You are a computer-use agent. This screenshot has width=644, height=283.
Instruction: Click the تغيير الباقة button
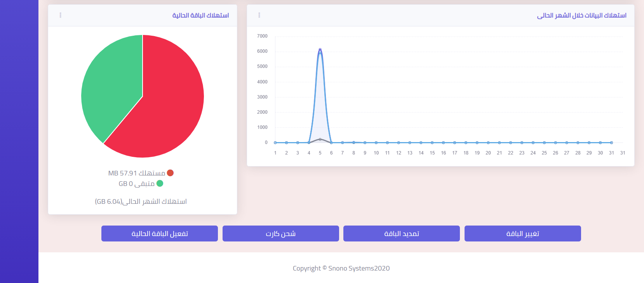coord(523,234)
